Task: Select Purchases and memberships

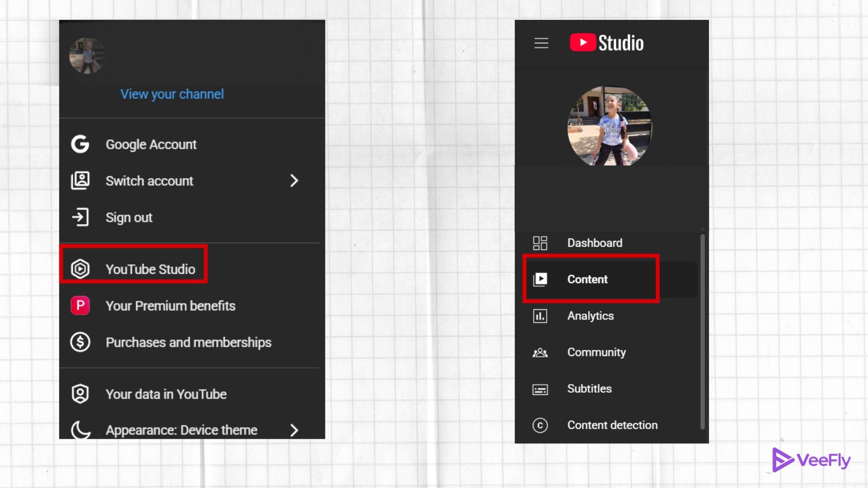Action: click(x=188, y=342)
